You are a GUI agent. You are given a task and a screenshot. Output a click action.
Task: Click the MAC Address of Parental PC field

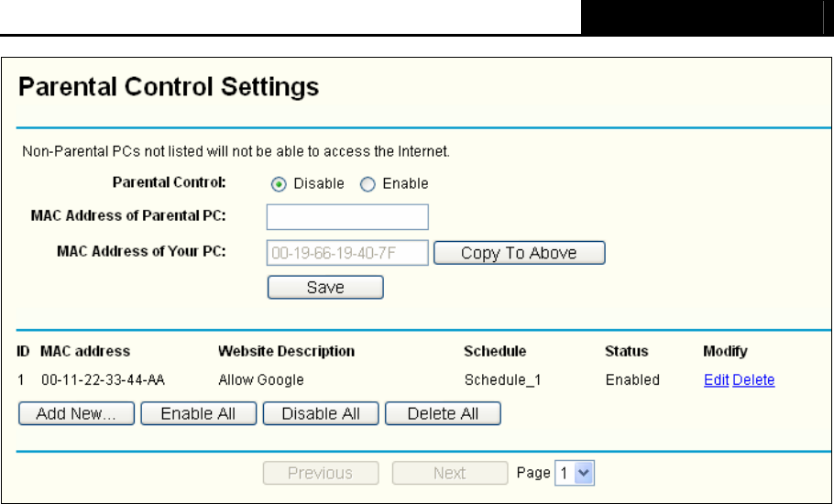point(347,217)
